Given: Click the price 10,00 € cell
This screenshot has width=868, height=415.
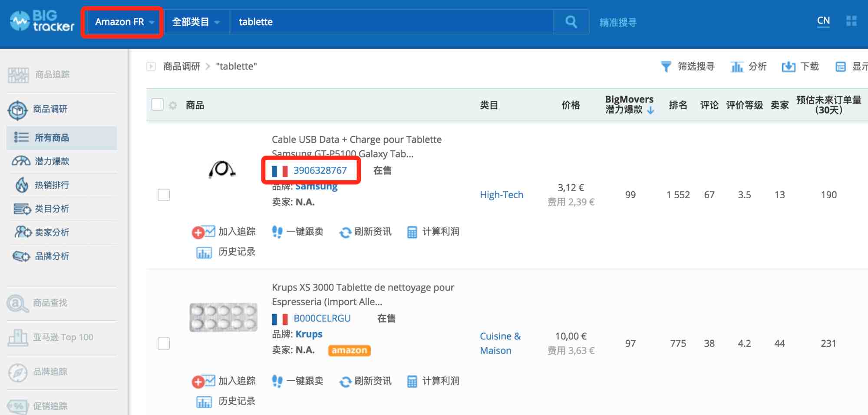Looking at the screenshot, I should tap(571, 336).
